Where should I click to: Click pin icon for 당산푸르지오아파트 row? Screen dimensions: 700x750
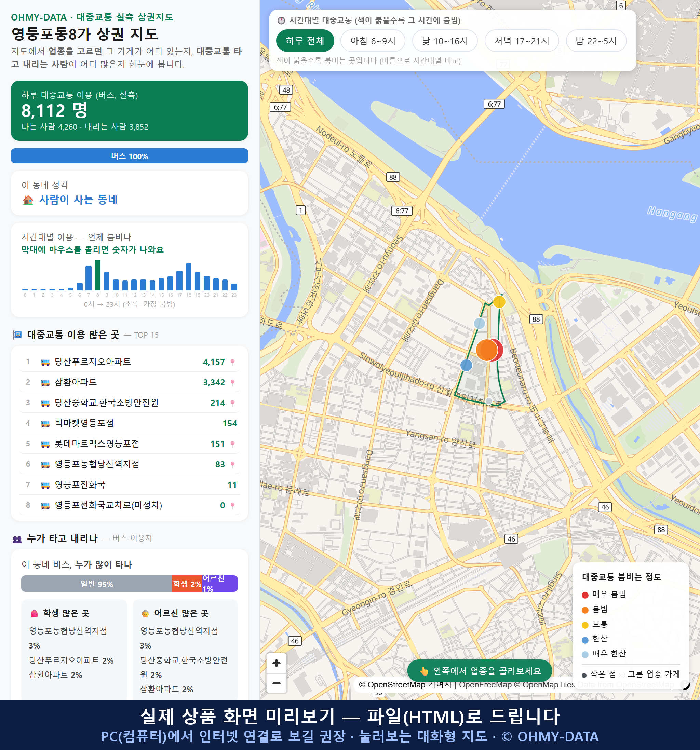coord(232,362)
